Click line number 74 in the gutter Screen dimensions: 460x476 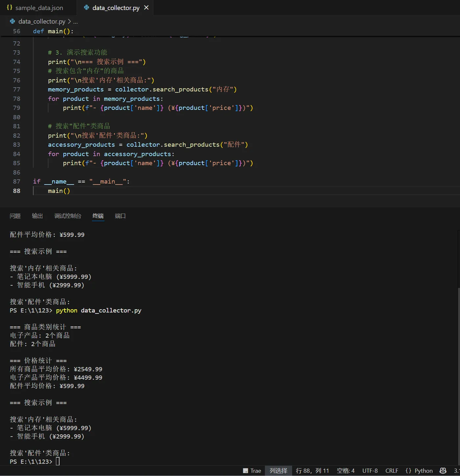(16, 62)
